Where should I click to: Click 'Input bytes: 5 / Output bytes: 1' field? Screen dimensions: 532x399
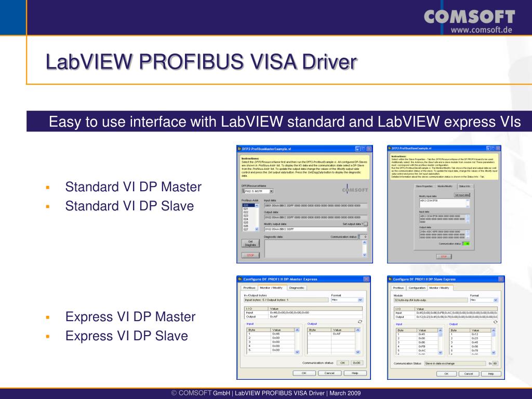coord(287,300)
